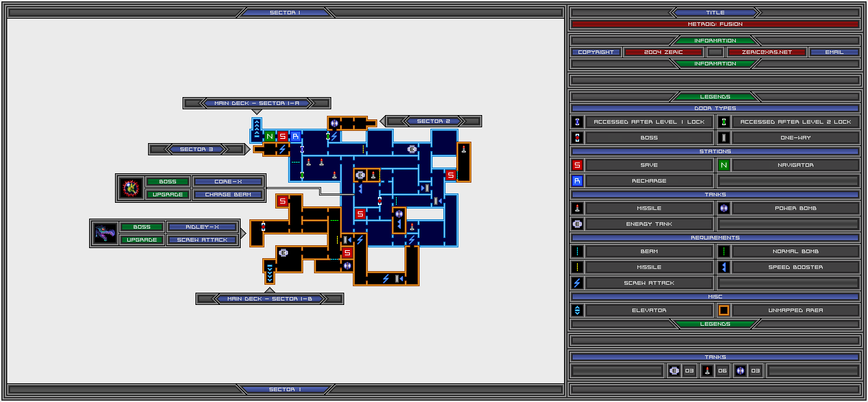Click the Ridley-X boss portrait

tap(105, 233)
